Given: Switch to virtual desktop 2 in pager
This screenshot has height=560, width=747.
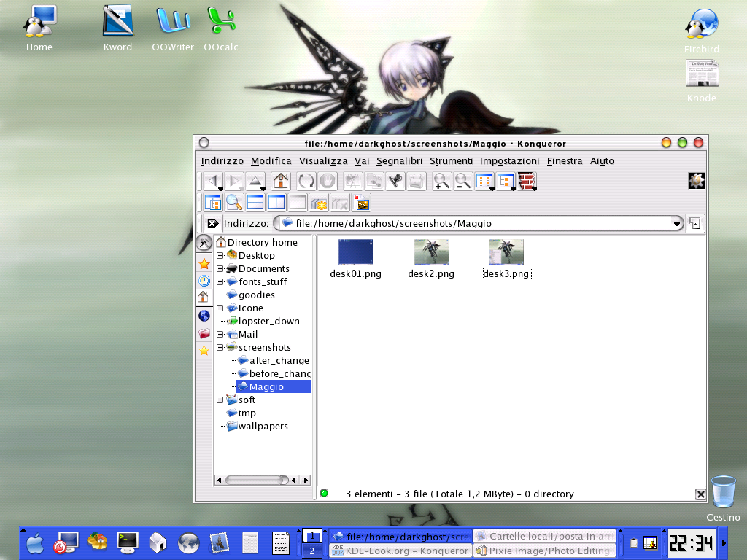Looking at the screenshot, I should (x=312, y=551).
